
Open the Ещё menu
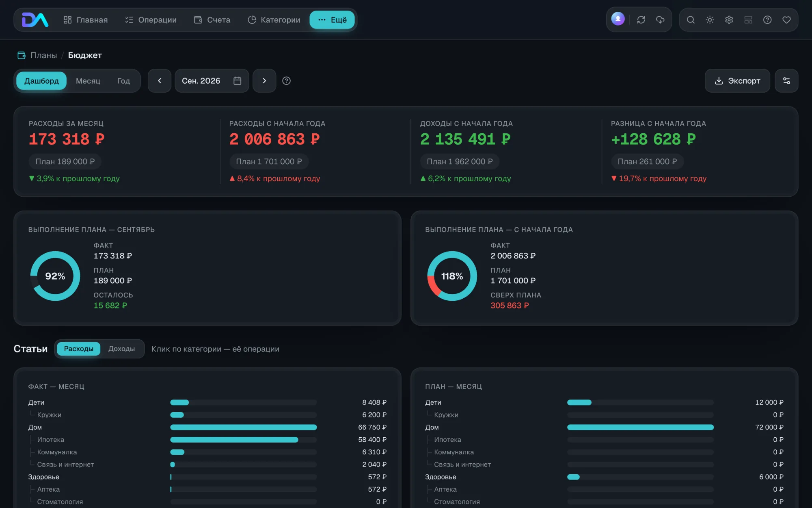tap(332, 20)
